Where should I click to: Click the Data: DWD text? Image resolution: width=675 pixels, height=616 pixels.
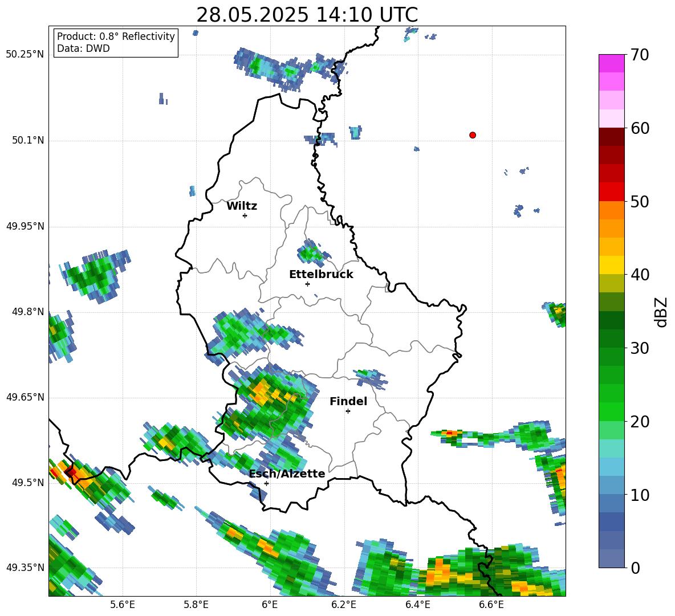pos(83,48)
